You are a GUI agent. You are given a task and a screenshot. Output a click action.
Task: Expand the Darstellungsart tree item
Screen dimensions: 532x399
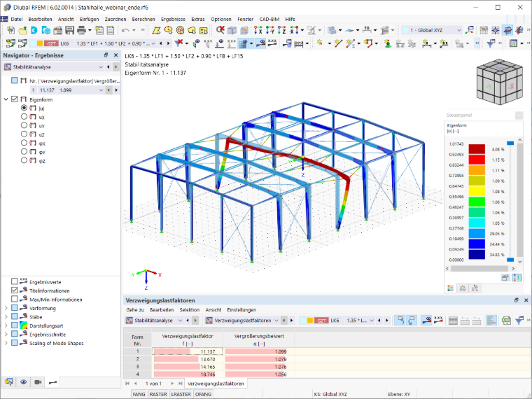6,325
